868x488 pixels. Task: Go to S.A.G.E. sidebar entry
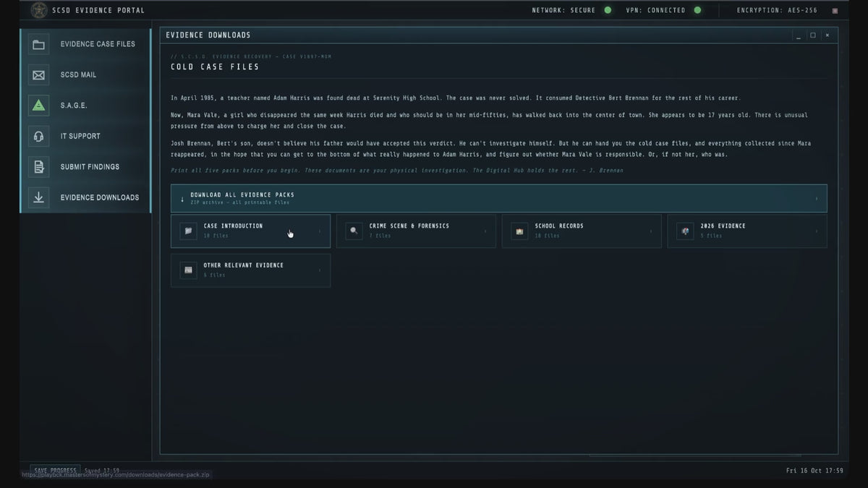[x=85, y=106]
